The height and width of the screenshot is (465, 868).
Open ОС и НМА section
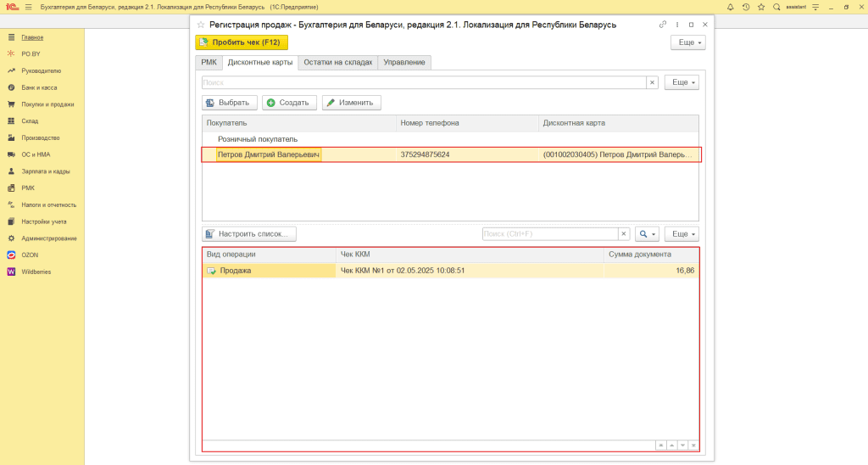[x=36, y=154]
